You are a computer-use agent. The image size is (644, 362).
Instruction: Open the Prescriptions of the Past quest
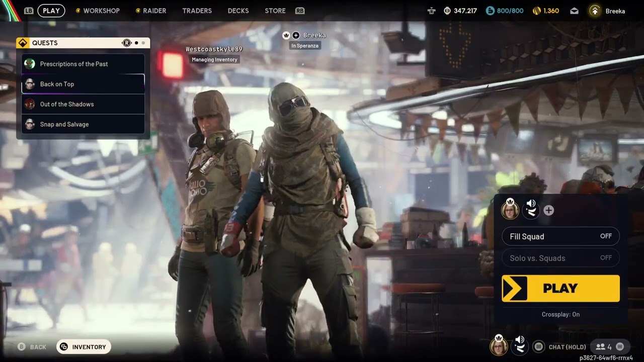(x=83, y=64)
